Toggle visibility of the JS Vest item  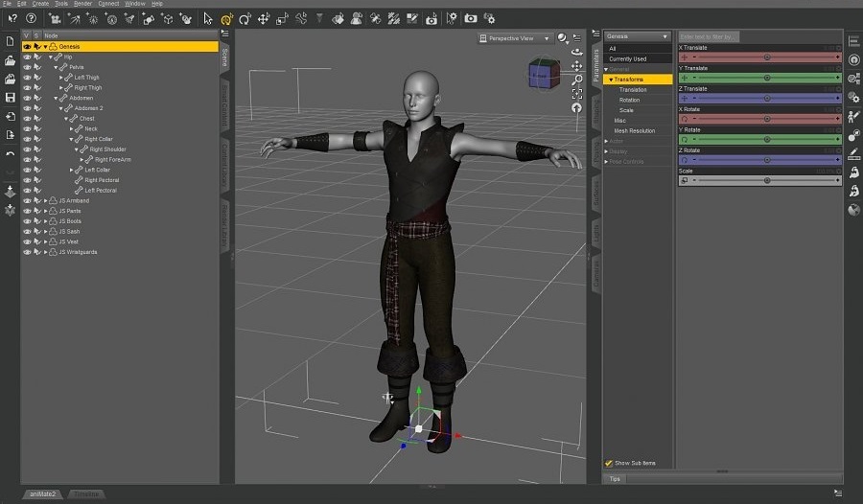(x=27, y=241)
